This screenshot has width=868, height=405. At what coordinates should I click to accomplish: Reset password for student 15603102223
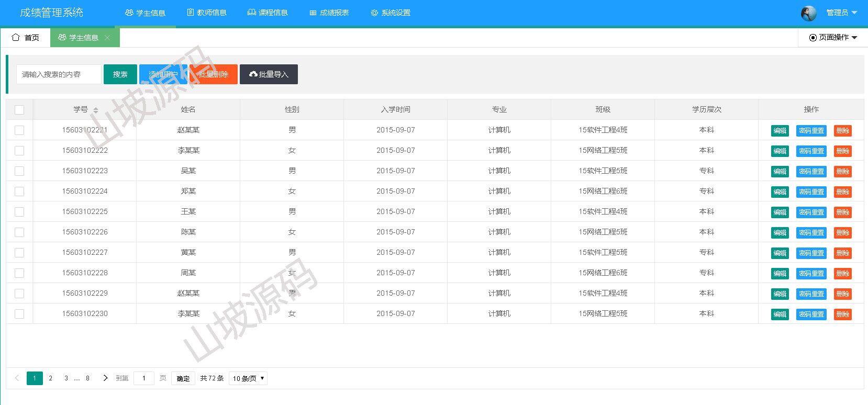[811, 172]
